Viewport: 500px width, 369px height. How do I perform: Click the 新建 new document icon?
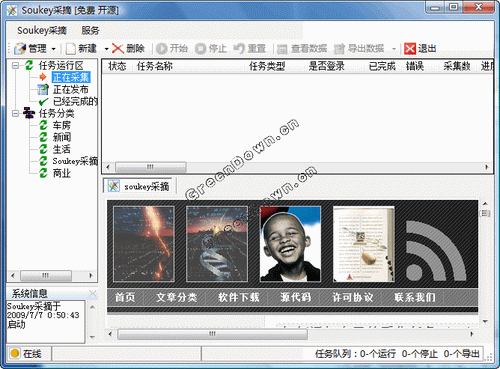(71, 49)
